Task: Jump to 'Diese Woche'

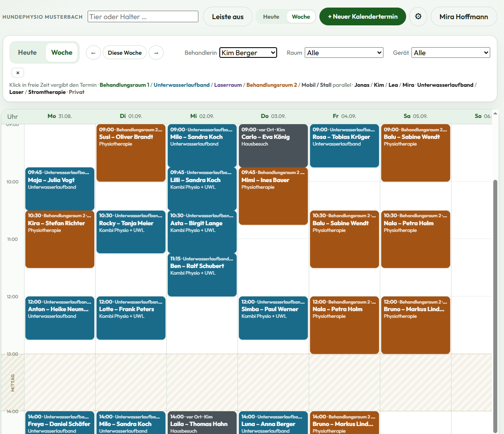Action: coord(125,53)
